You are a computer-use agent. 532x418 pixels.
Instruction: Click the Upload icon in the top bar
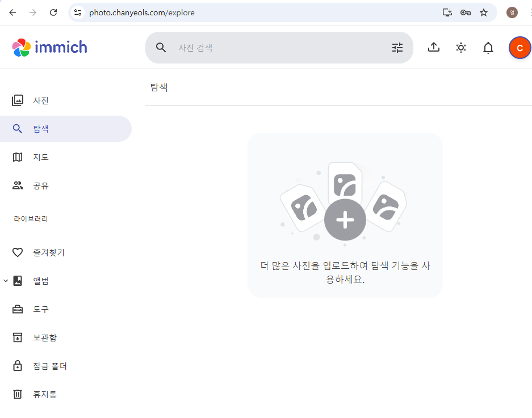coord(434,48)
